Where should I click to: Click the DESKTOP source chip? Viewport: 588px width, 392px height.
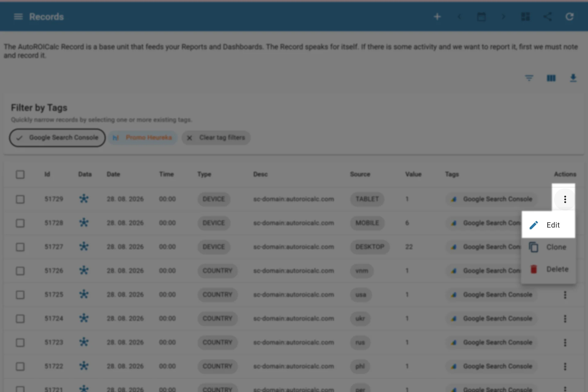click(x=370, y=247)
